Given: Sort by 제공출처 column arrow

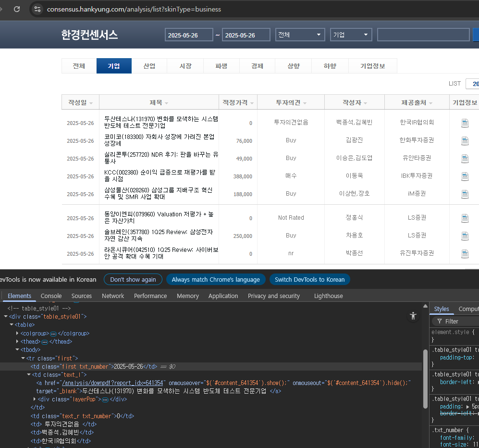Looking at the screenshot, I should (431, 103).
